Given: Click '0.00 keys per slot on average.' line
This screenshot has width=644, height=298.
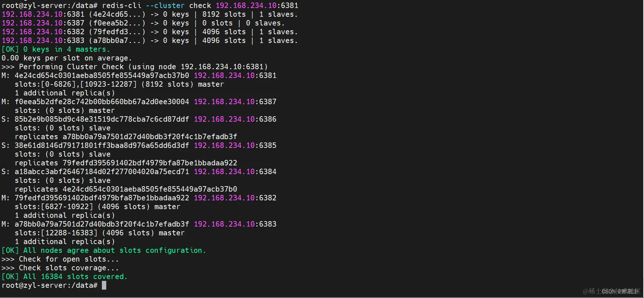Looking at the screenshot, I should (x=67, y=58).
